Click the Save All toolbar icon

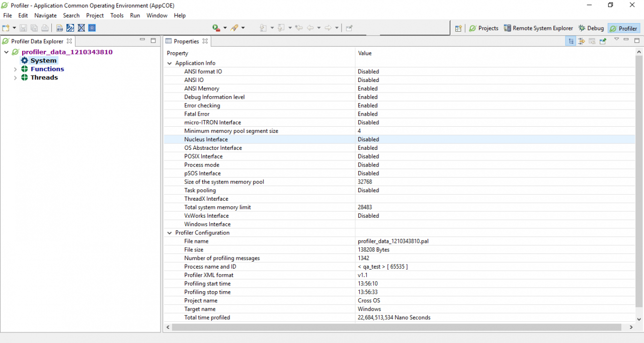point(34,28)
